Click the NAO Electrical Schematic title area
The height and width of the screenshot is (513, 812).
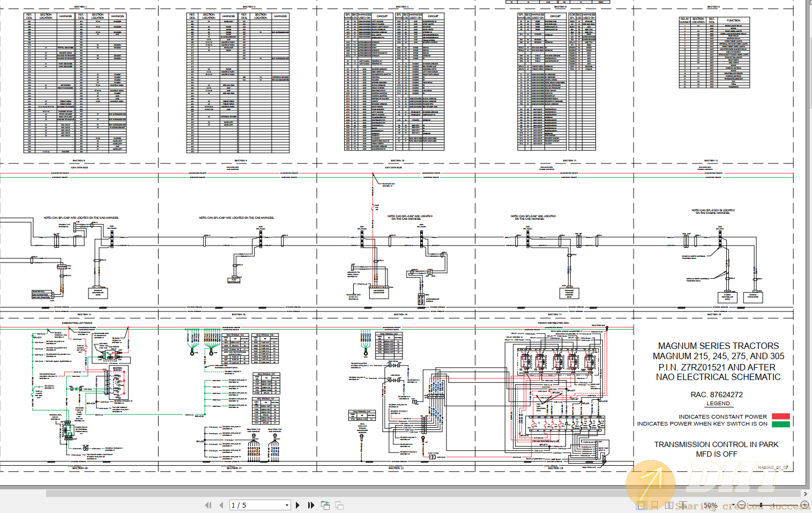pos(718,377)
